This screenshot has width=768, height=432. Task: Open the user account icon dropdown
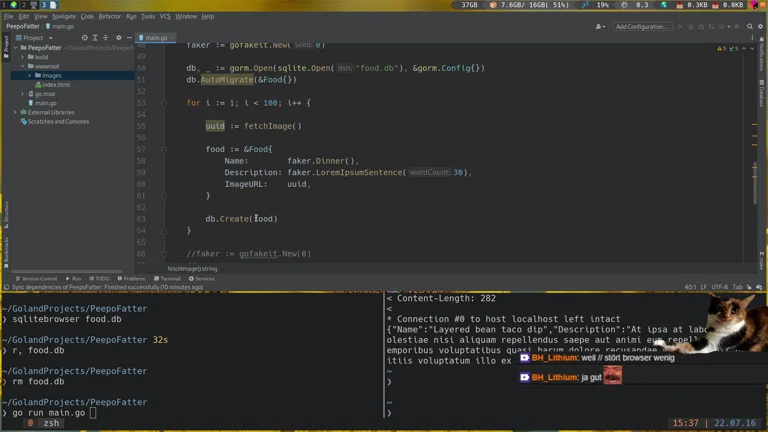[600, 27]
